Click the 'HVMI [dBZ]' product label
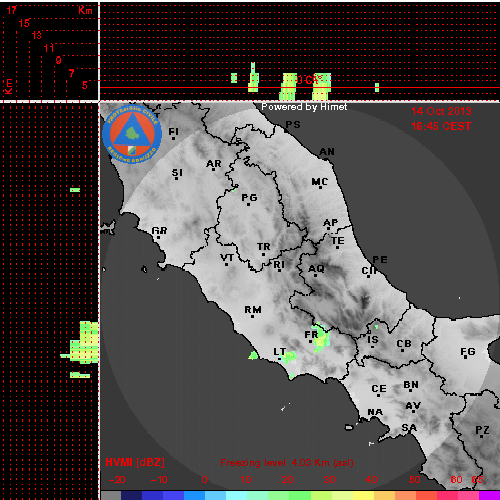This screenshot has height=500, width=500. pos(135,463)
